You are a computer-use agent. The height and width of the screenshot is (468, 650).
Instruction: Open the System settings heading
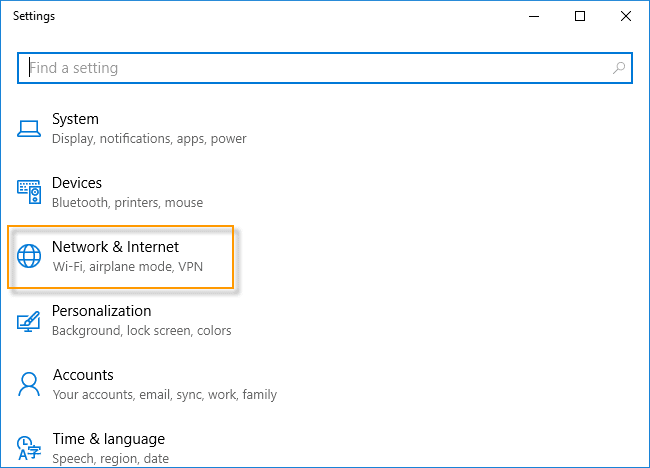75,119
